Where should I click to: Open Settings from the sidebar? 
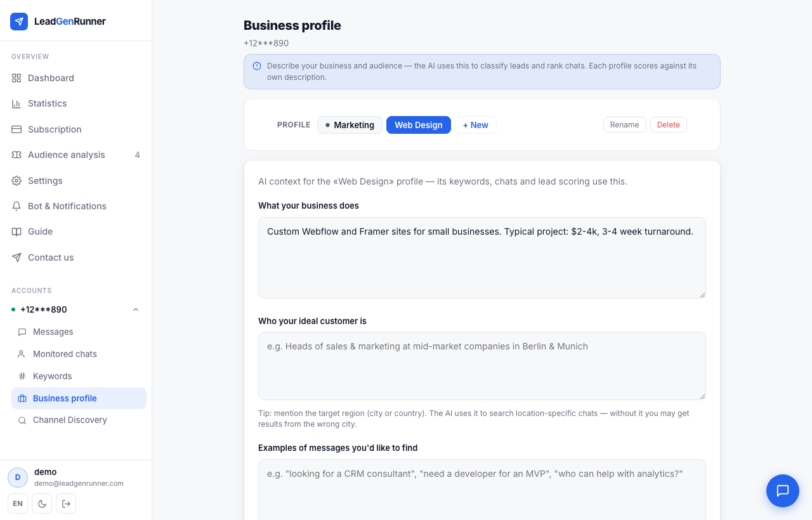click(75, 181)
